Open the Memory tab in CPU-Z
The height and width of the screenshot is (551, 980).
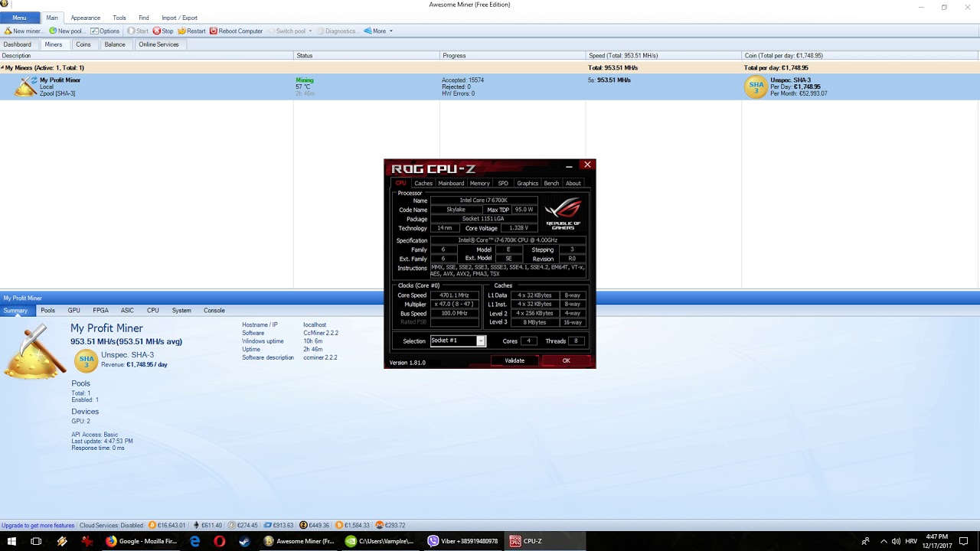click(480, 184)
